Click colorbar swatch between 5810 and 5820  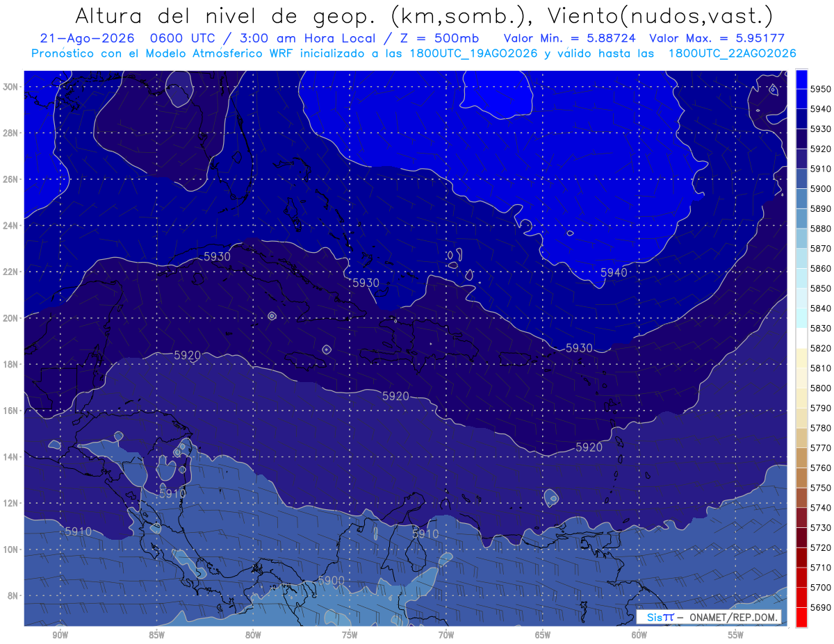point(801,358)
